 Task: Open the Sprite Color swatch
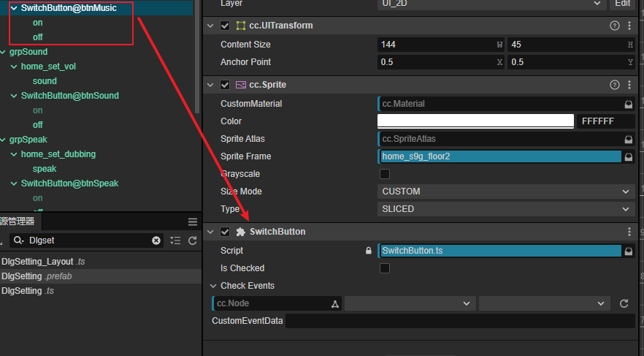(x=475, y=121)
